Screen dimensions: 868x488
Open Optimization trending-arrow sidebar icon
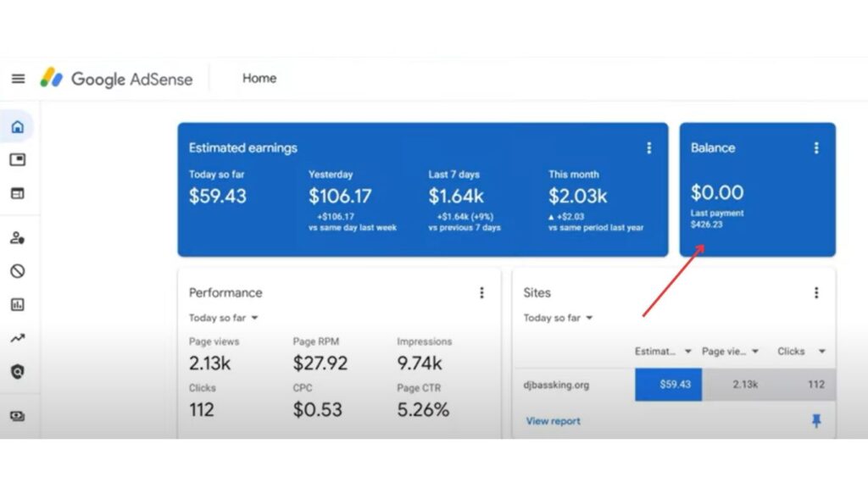[x=18, y=338]
